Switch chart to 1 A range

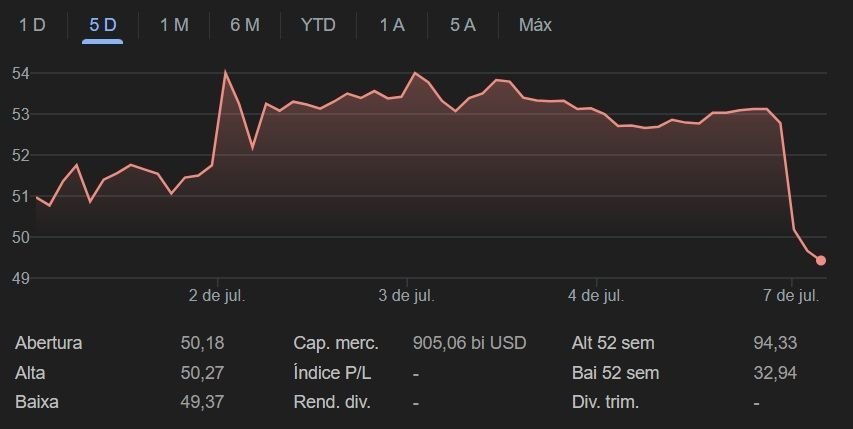point(392,25)
